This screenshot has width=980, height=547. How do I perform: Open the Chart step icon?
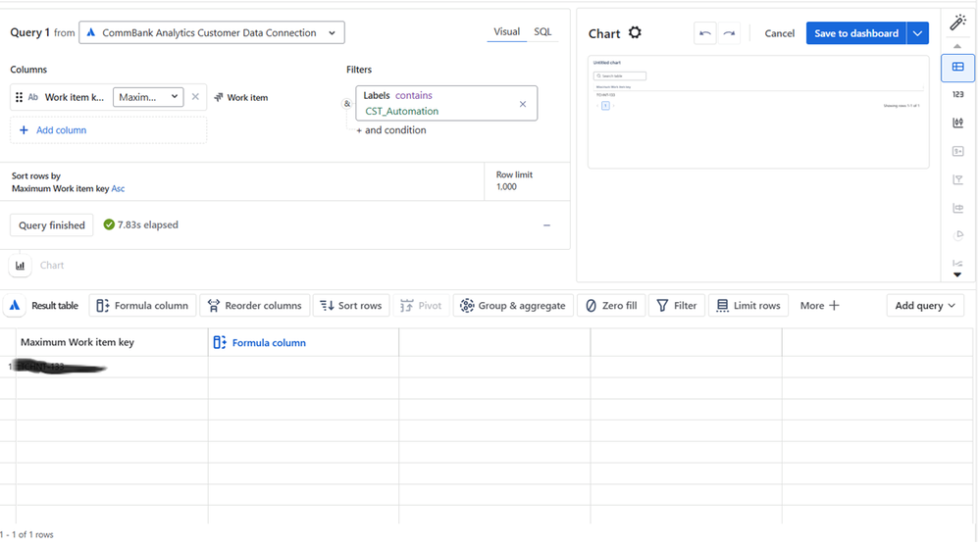pos(20,266)
